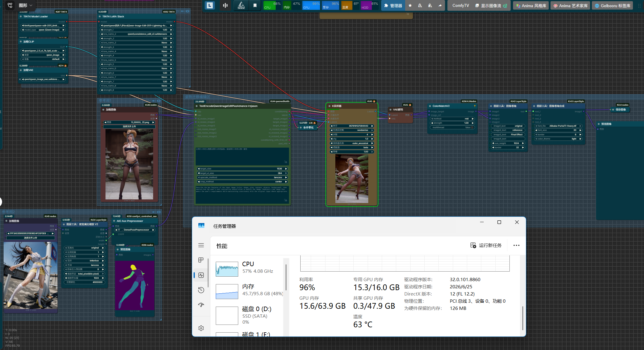Toggle collapse dot of VAE解码 node
This screenshot has height=350, width=644.
[x=390, y=110]
